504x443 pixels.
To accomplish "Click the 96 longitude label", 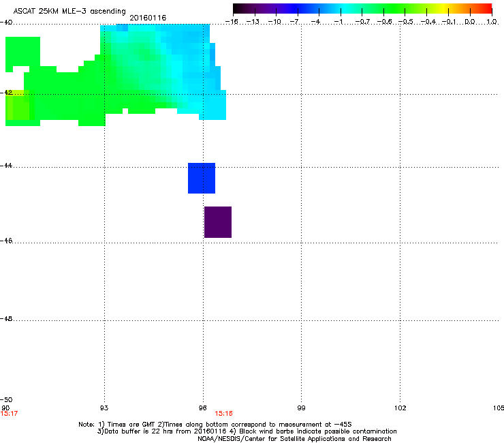I will 203,408.
